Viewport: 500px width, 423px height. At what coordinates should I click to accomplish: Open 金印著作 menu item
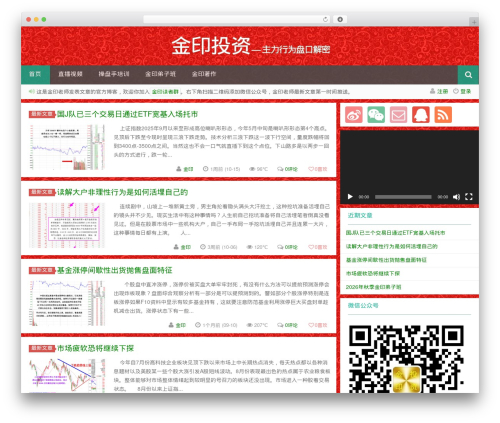[204, 74]
